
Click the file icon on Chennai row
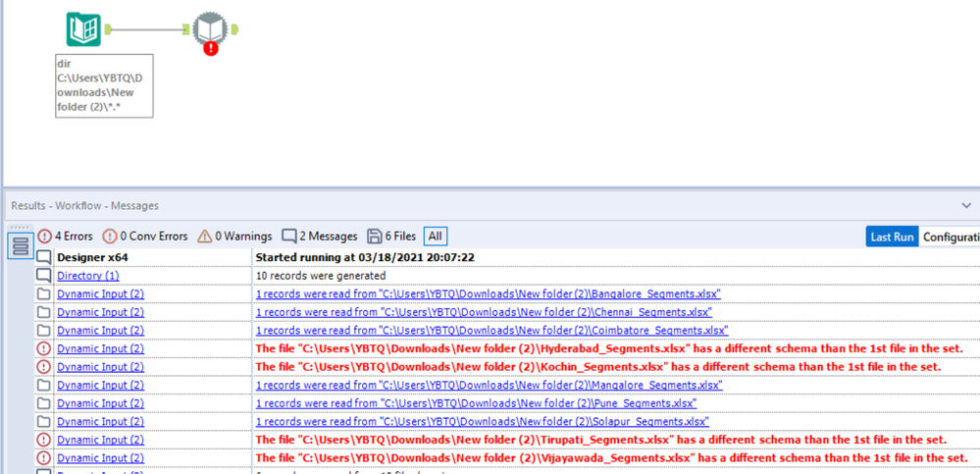coord(44,312)
